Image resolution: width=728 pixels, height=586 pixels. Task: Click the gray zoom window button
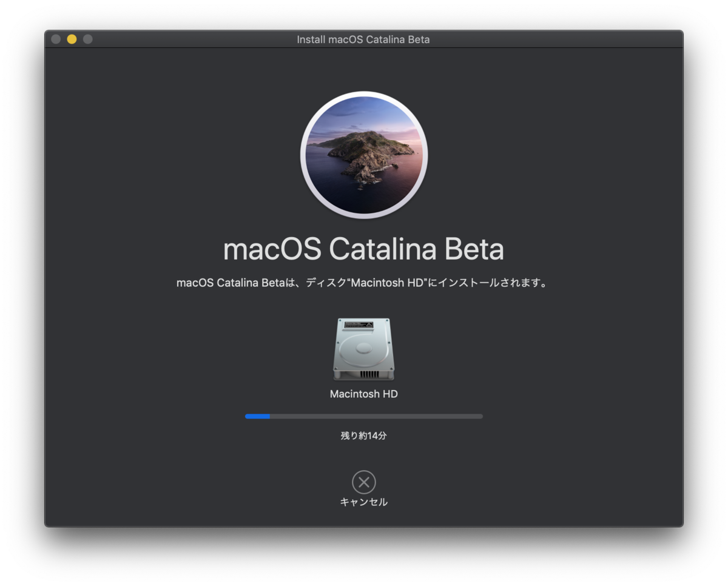(87, 39)
